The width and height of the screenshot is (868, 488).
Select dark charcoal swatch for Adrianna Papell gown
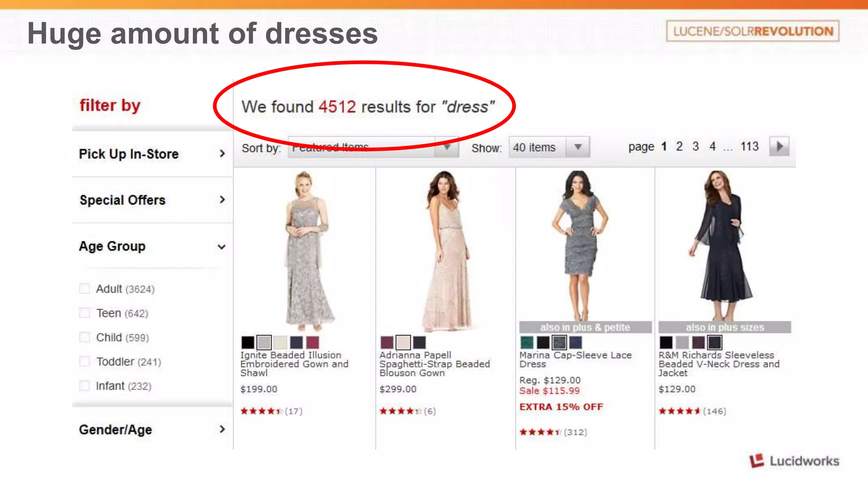tap(419, 342)
